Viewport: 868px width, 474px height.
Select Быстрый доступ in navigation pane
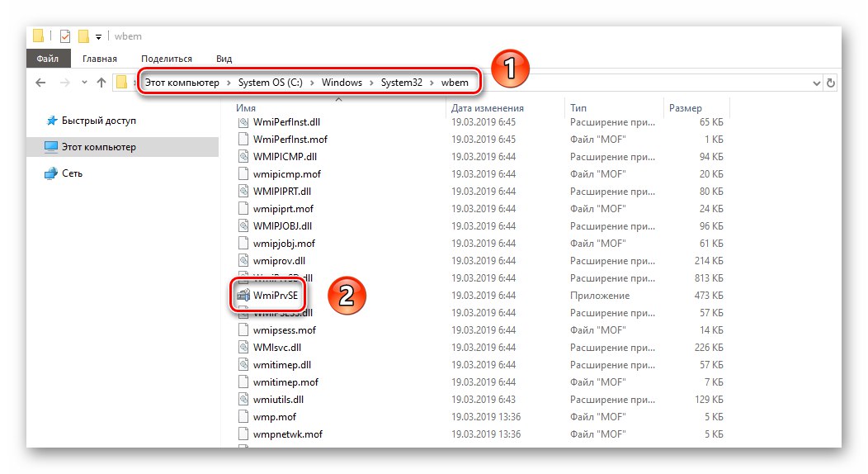98,121
